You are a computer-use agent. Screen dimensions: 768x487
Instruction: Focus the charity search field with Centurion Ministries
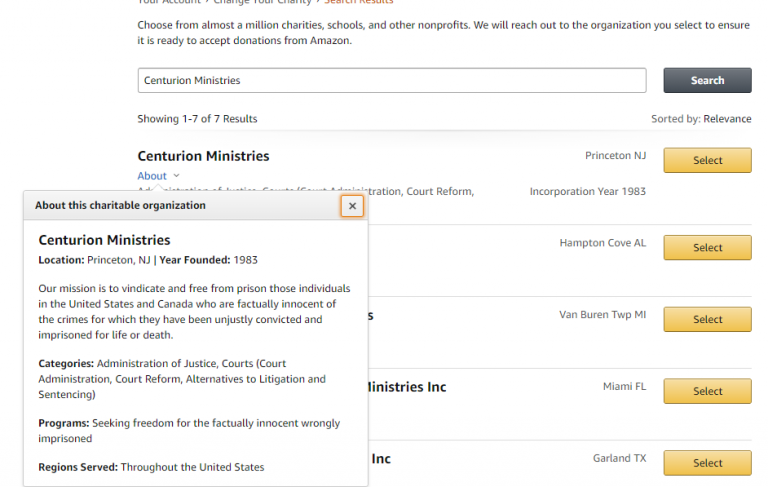click(392, 80)
